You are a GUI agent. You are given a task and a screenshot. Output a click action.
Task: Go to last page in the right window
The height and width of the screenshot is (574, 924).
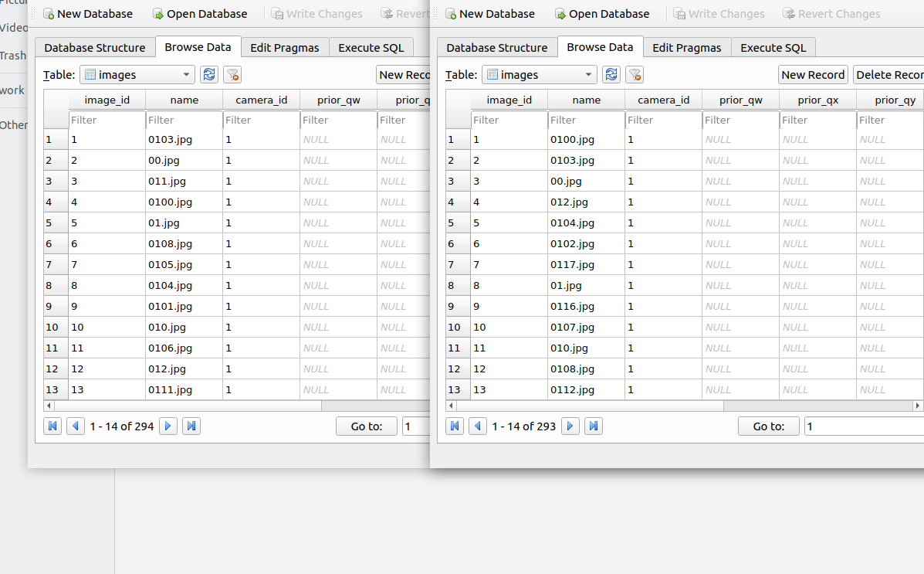coord(594,426)
